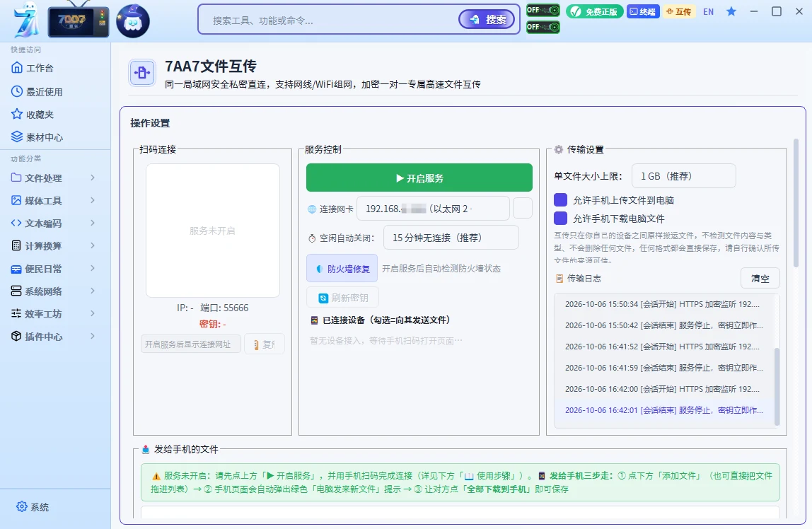Click the 插件中心 cube icon

point(16,336)
